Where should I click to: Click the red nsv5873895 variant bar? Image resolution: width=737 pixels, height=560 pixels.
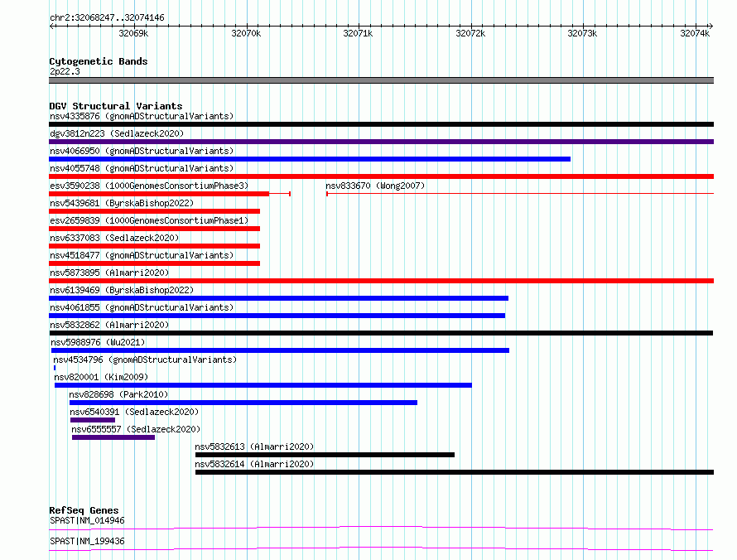(x=381, y=281)
